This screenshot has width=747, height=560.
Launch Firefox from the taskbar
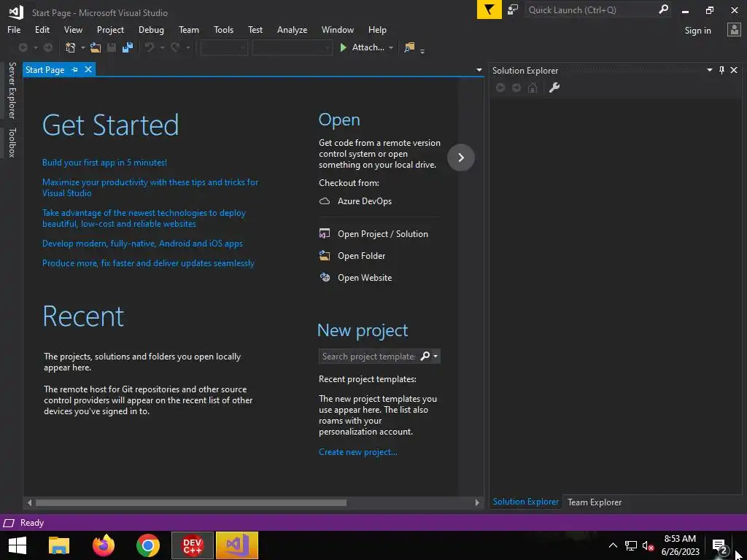click(x=104, y=545)
